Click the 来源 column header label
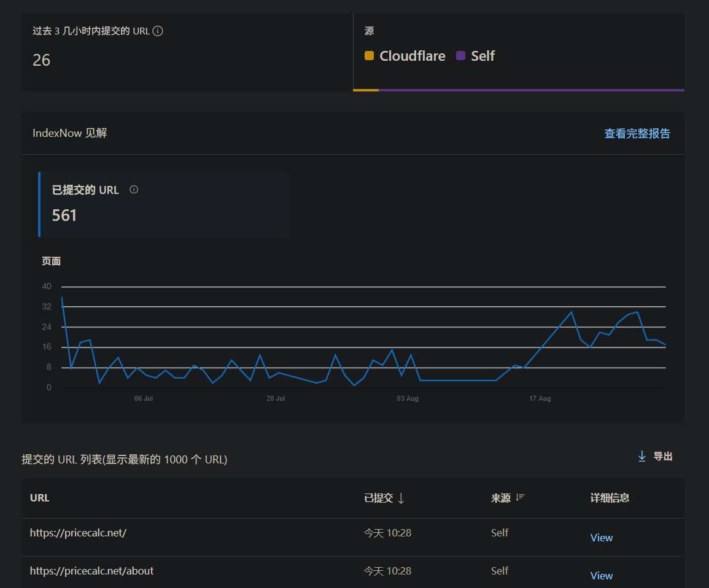 [x=501, y=498]
